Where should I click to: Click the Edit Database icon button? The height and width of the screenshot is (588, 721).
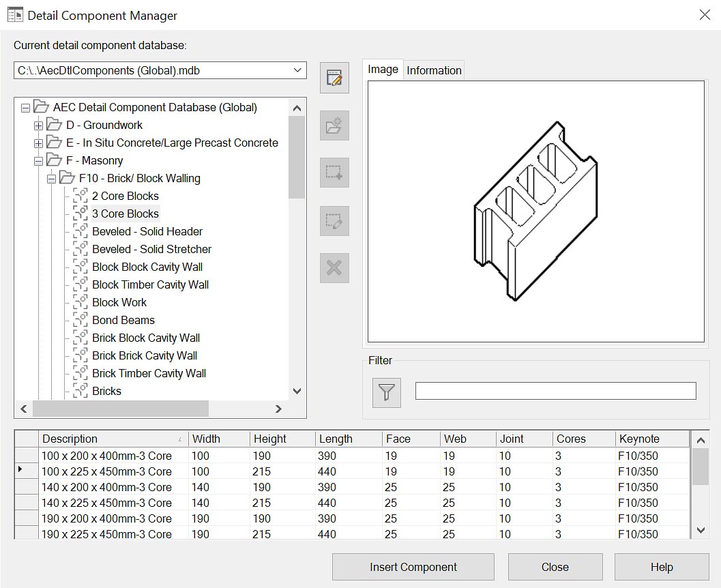334,78
